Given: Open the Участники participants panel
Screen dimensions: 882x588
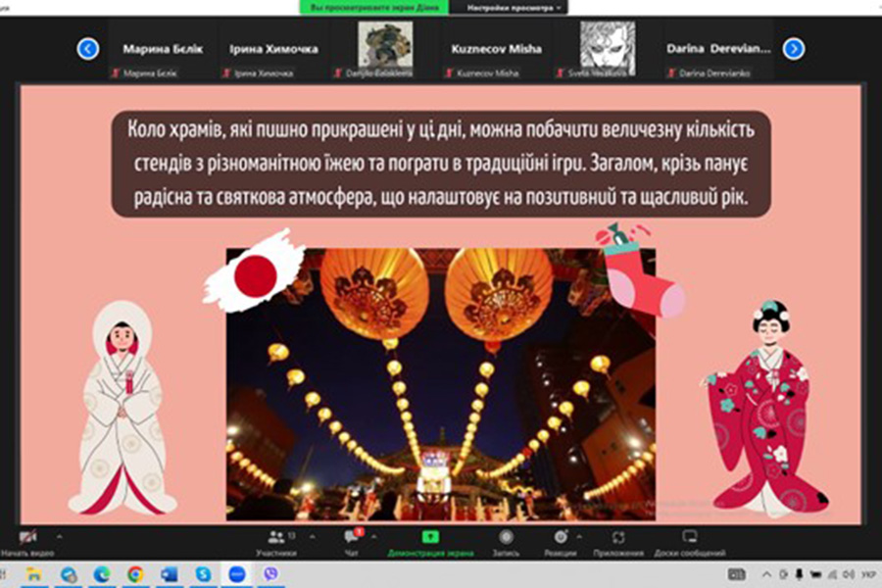Looking at the screenshot, I should click(x=276, y=542).
